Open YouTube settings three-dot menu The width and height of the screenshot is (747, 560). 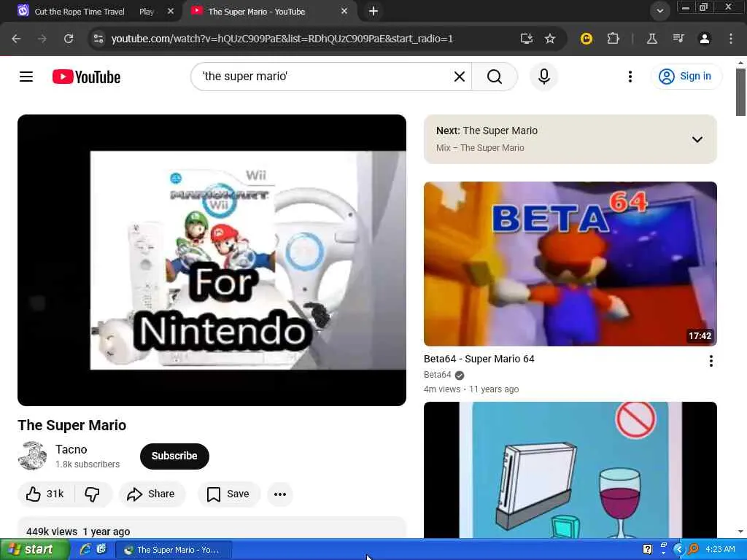(x=630, y=77)
